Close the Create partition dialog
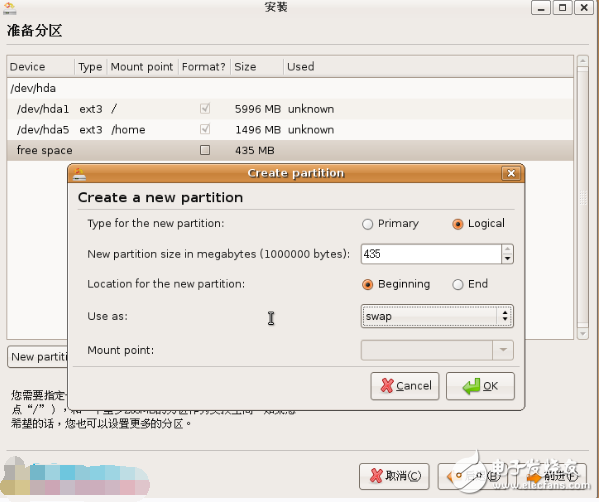Screen dimensions: 599x502 point(511,173)
